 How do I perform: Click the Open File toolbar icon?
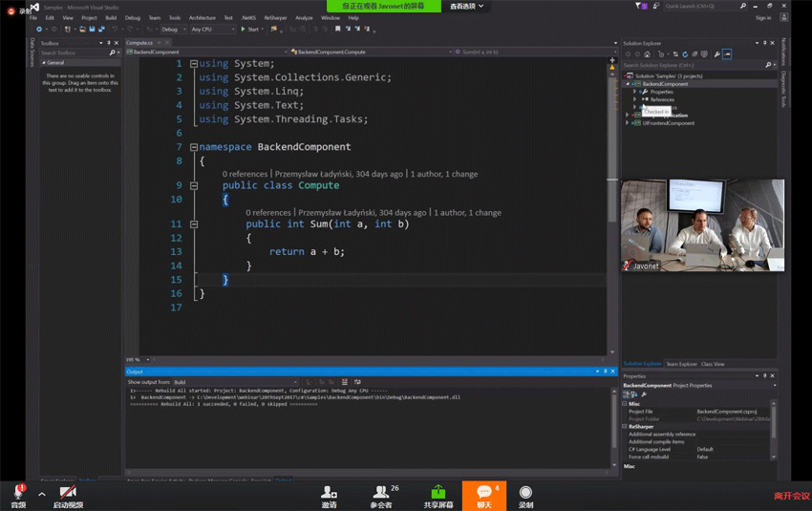tap(83, 30)
